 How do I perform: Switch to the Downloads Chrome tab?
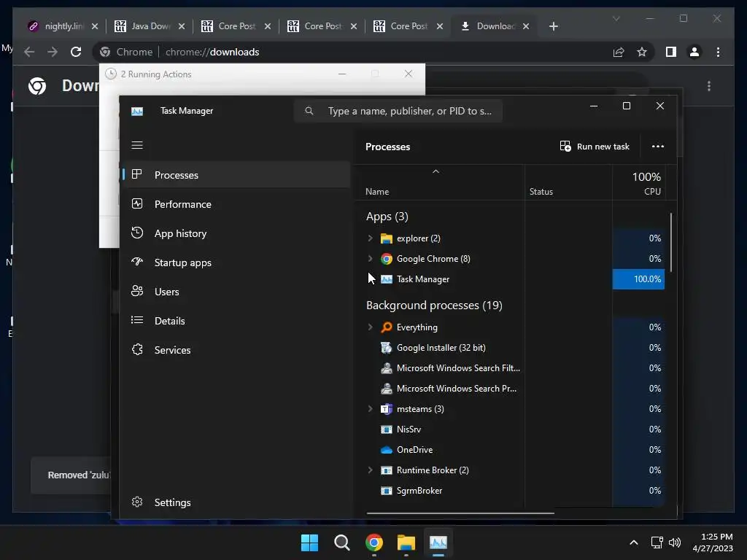[x=495, y=26]
